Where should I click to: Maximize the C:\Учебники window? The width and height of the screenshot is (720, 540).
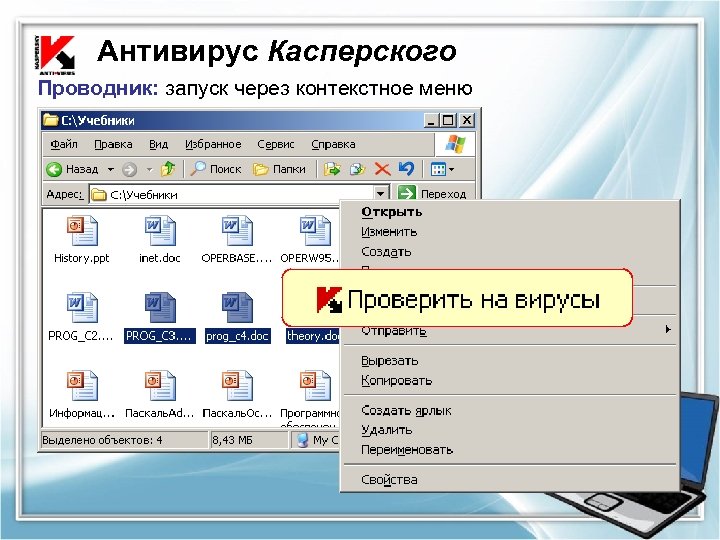pos(447,120)
